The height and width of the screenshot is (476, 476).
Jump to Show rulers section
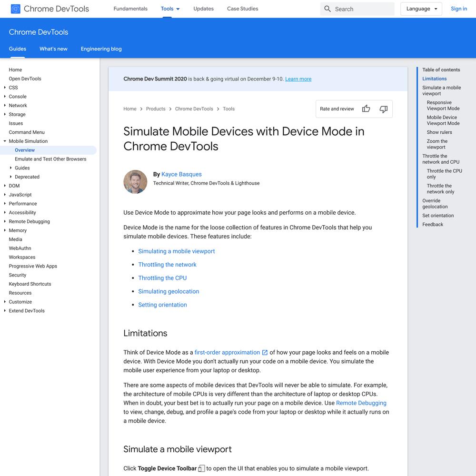pos(439,132)
